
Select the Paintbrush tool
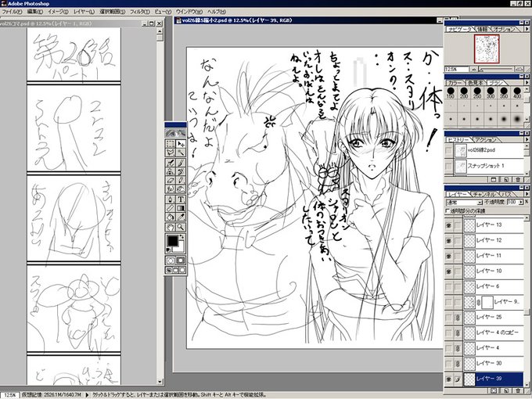[181, 163]
